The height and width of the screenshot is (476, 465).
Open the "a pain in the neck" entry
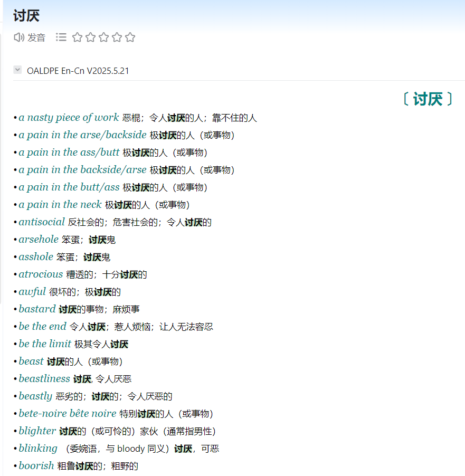point(60,205)
